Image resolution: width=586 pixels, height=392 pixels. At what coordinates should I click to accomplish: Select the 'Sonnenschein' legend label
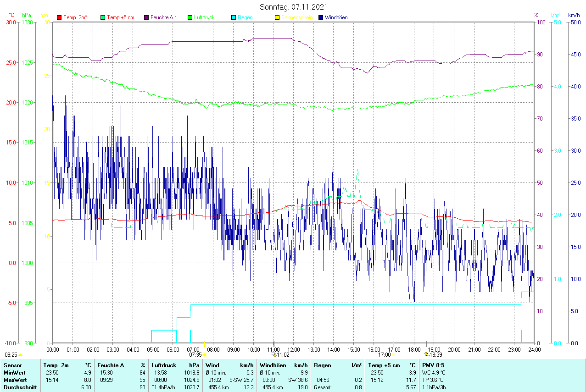tap(297, 17)
